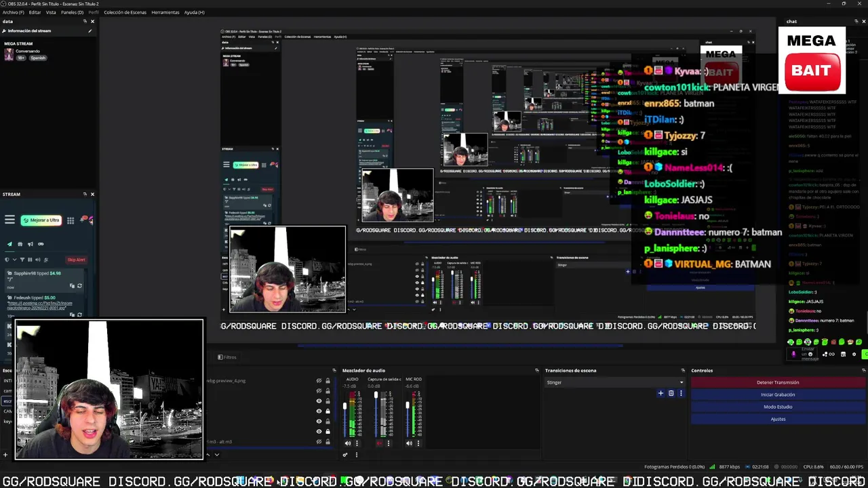Move selected source down with arrow
This screenshot has width=868, height=488.
click(217, 455)
